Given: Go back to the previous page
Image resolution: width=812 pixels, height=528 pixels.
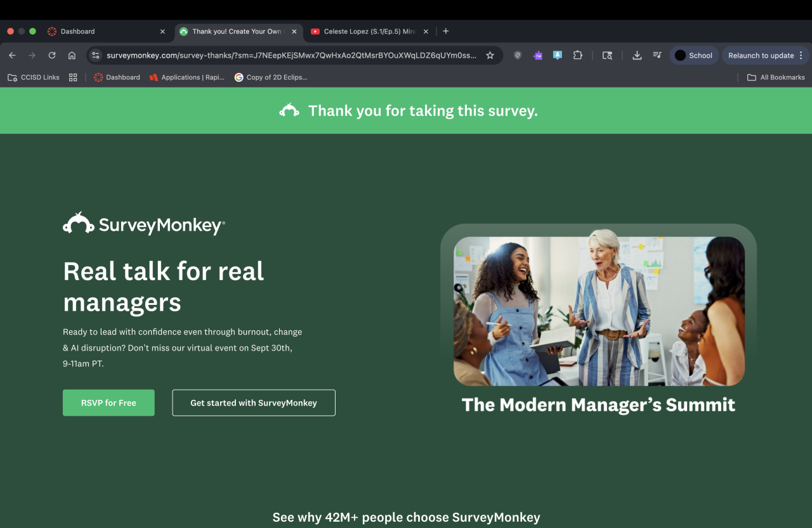Looking at the screenshot, I should (x=12, y=55).
